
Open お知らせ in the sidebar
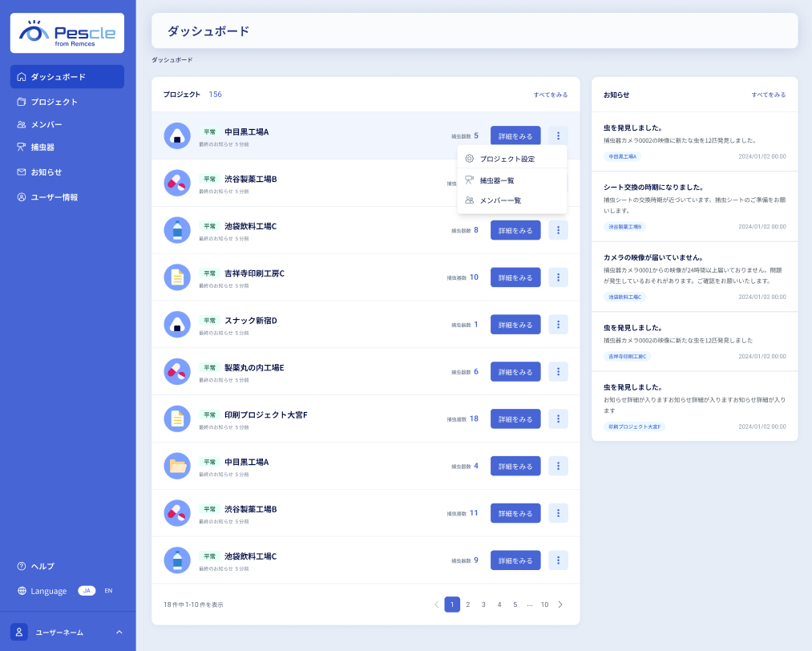[x=67, y=172]
